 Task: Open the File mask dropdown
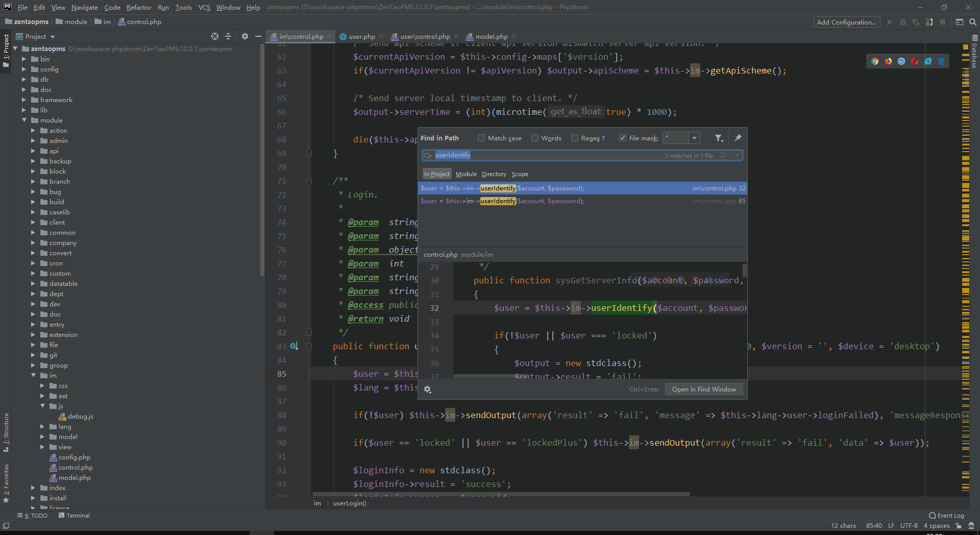[694, 138]
